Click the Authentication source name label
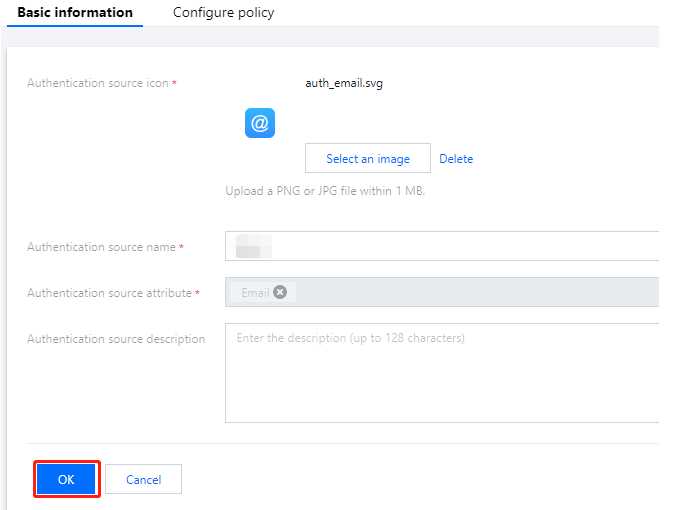The height and width of the screenshot is (510, 680). 101,247
